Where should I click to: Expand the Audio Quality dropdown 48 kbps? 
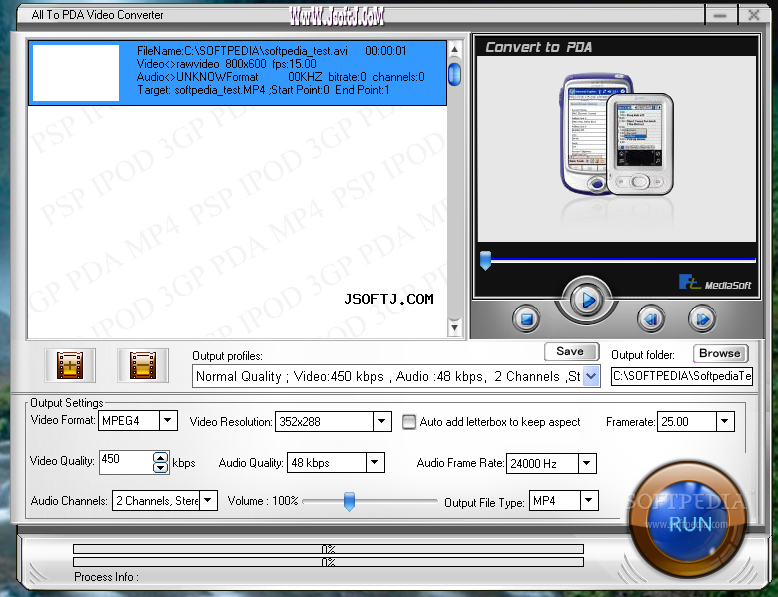click(375, 463)
